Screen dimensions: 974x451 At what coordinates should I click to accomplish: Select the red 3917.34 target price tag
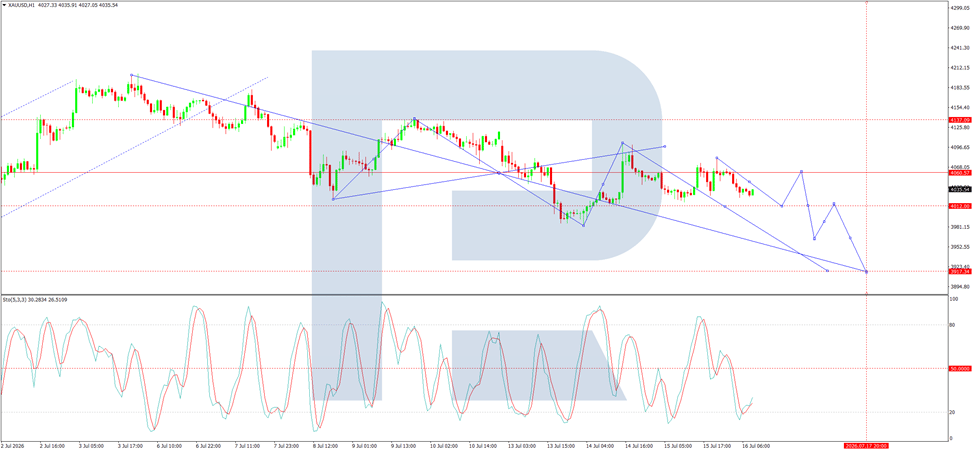click(960, 271)
